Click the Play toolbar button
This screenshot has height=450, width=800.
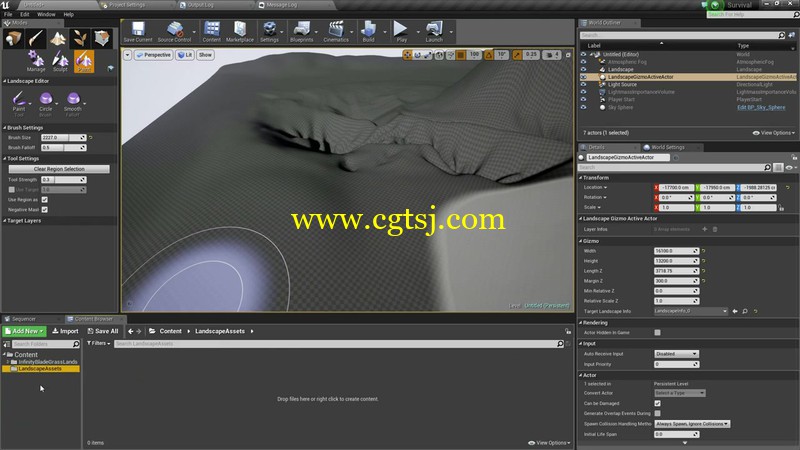402,32
